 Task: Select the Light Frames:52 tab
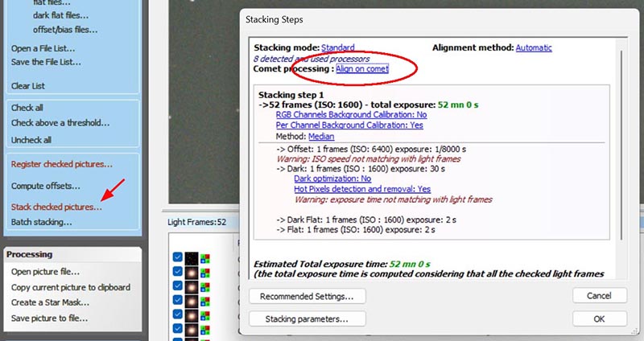(x=196, y=222)
